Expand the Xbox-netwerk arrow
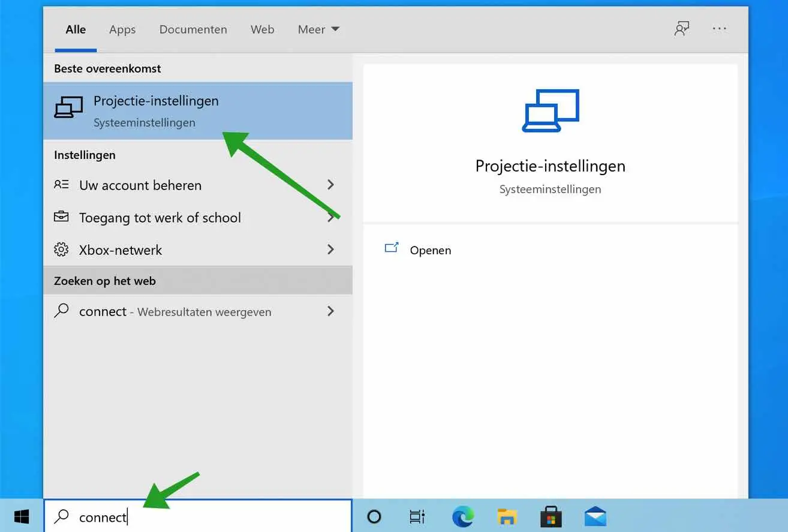The width and height of the screenshot is (788, 532). (330, 250)
